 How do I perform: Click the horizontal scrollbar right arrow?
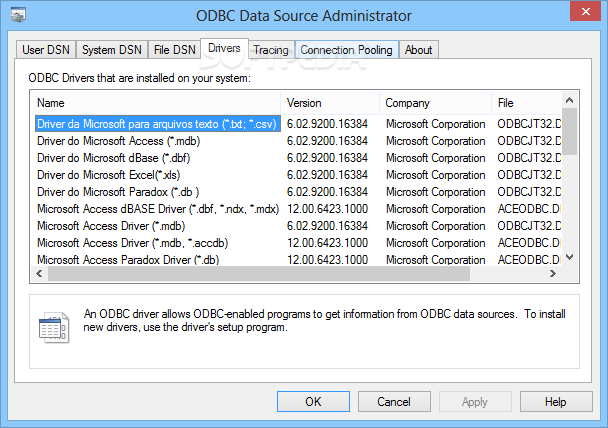coord(553,274)
